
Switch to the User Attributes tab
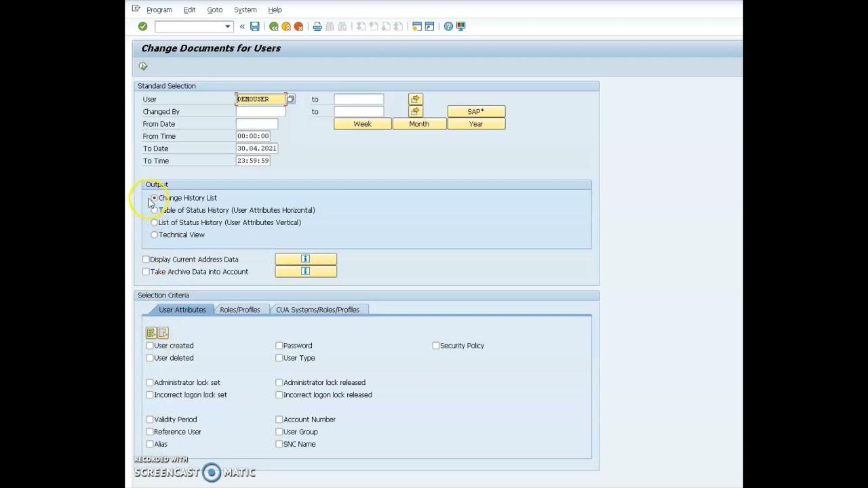coord(182,310)
